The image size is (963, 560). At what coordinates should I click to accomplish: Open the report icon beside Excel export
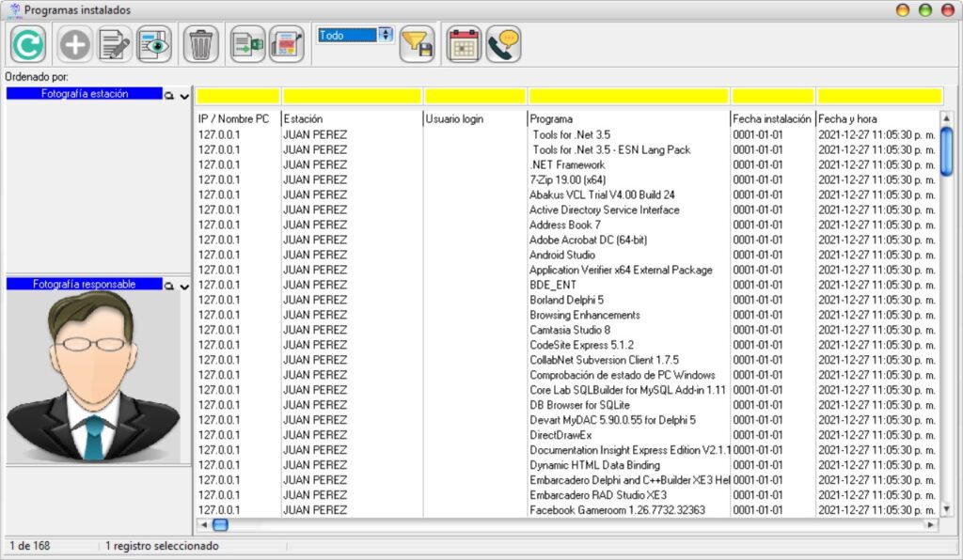[287, 44]
